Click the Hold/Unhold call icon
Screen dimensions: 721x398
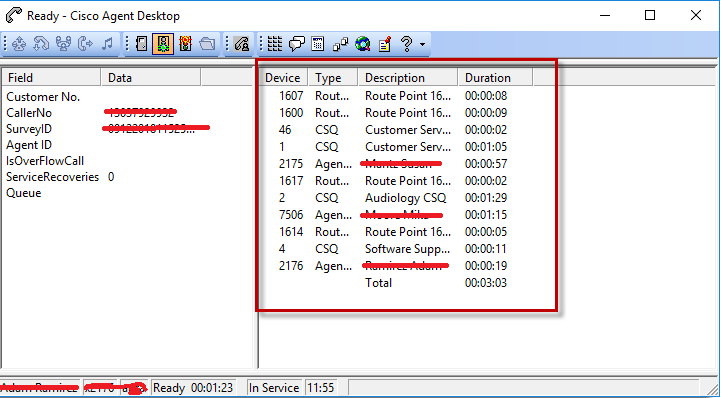[42, 44]
